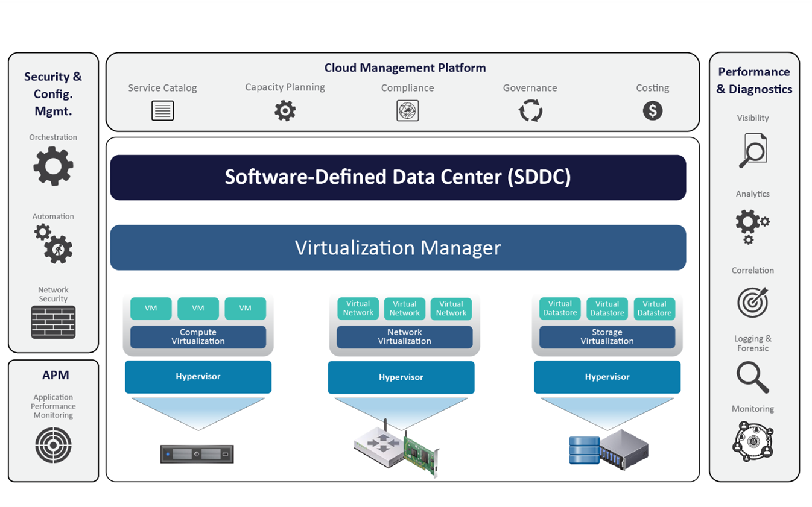Screen dimensions: 812x507
Task: Click the Governance circular arrows icon
Action: 530,110
